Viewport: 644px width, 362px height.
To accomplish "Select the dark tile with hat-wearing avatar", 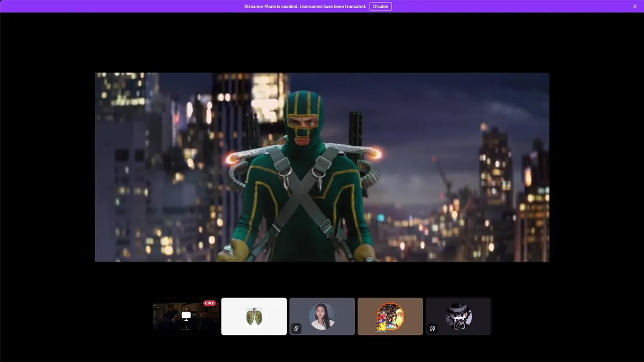I will [458, 316].
